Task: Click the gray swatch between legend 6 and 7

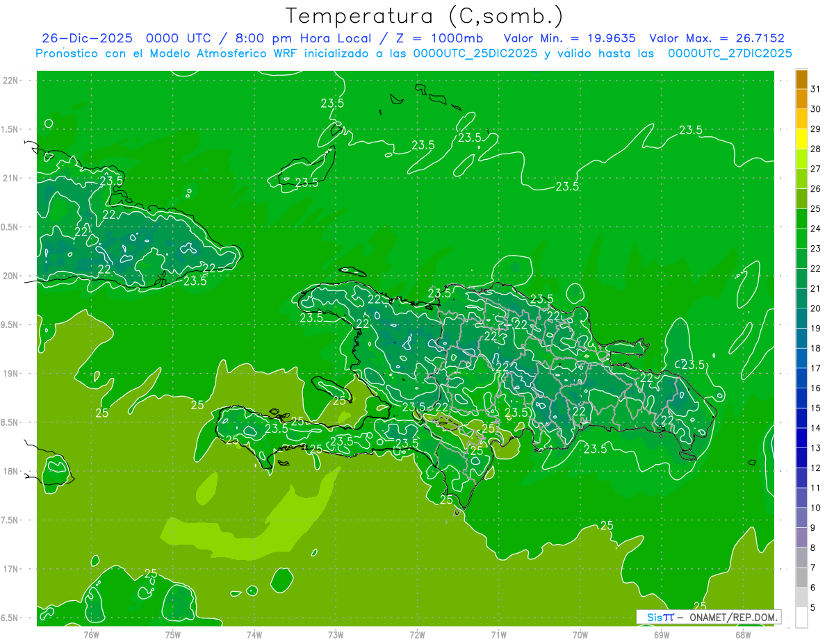Action: 801,577
